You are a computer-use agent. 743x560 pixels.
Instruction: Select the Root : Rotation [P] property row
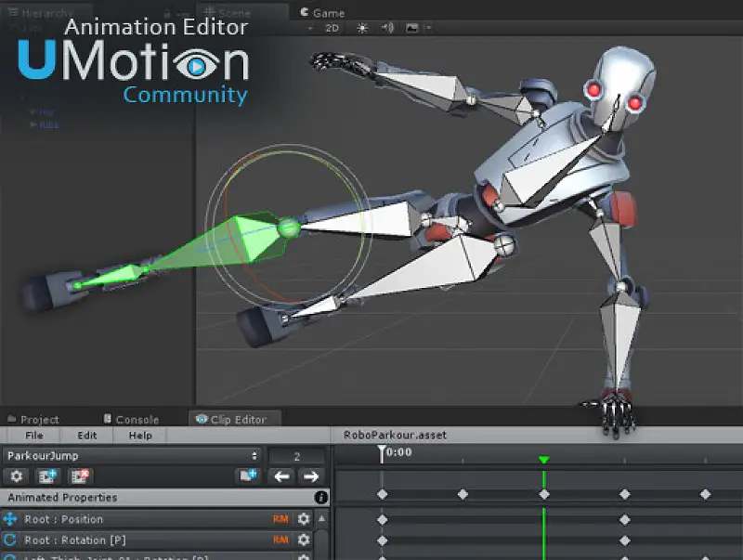[x=156, y=540]
